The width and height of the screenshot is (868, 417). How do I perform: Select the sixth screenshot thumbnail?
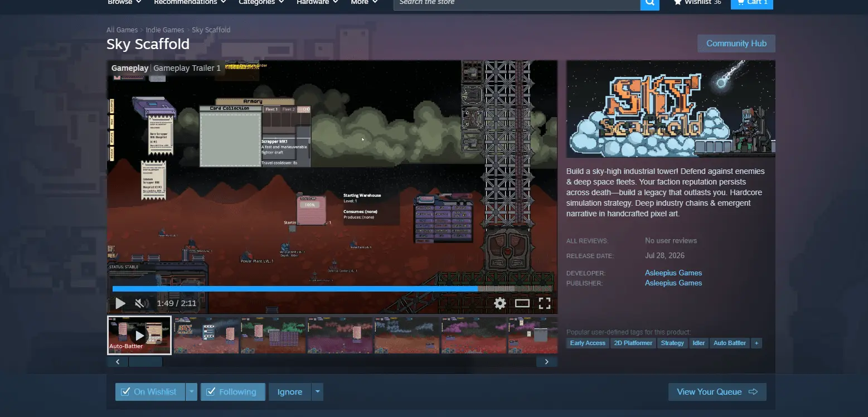(x=474, y=336)
